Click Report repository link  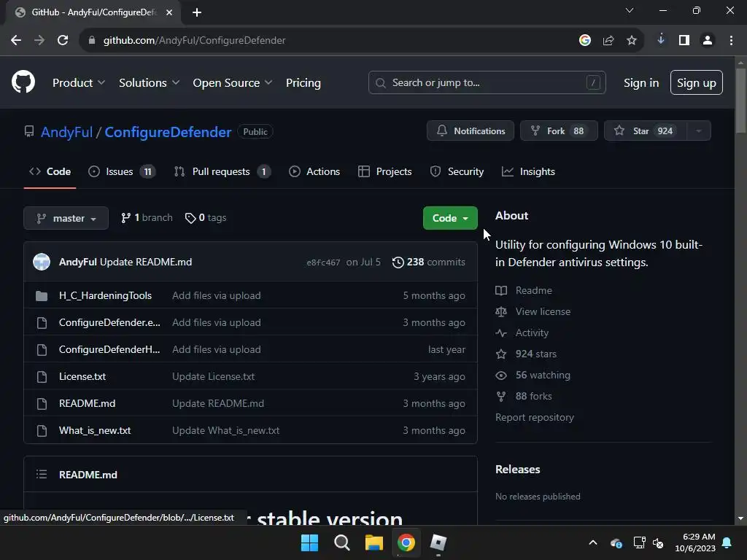pyautogui.click(x=535, y=417)
